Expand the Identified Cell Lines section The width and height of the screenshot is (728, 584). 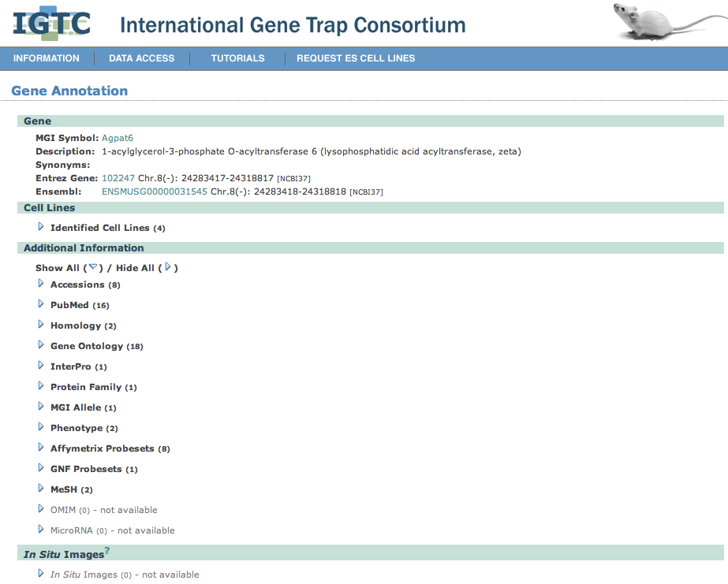42,227
